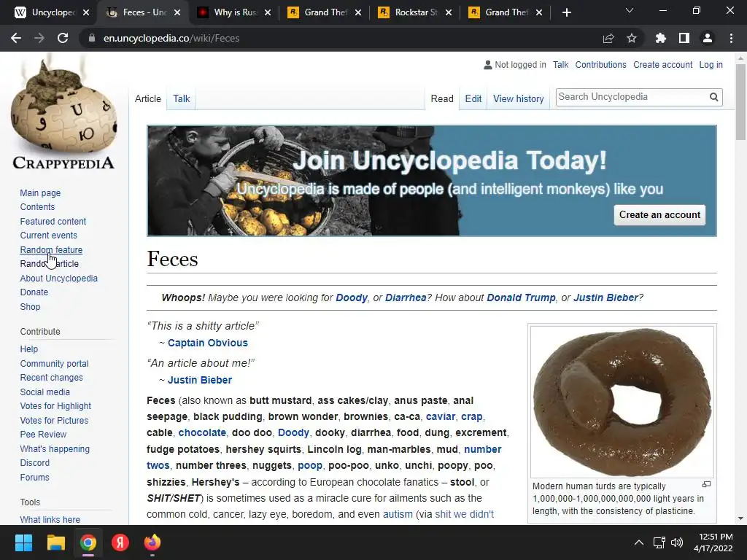Open the Captain Obvious link
Viewport: 747px width, 560px height.
[x=208, y=343]
